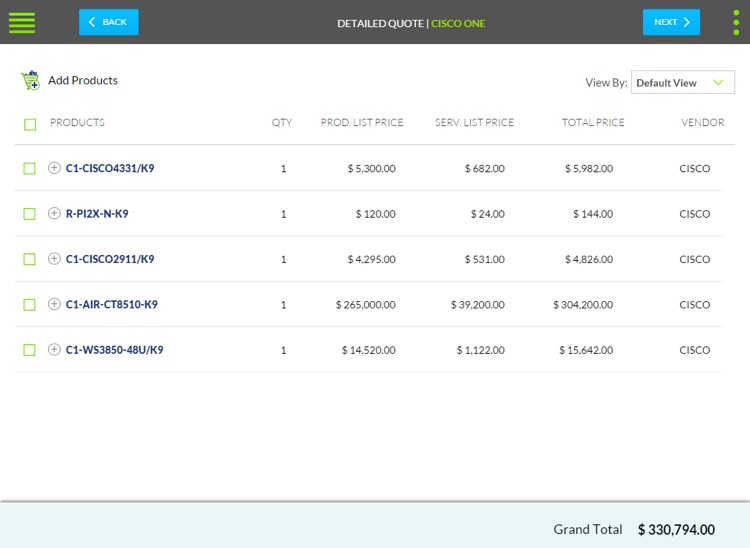The height and width of the screenshot is (548, 750).
Task: Toggle the select-all products checkbox
Action: pos(30,124)
